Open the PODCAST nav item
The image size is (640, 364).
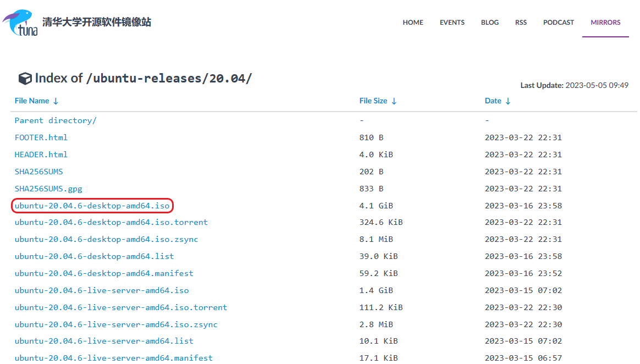click(559, 23)
